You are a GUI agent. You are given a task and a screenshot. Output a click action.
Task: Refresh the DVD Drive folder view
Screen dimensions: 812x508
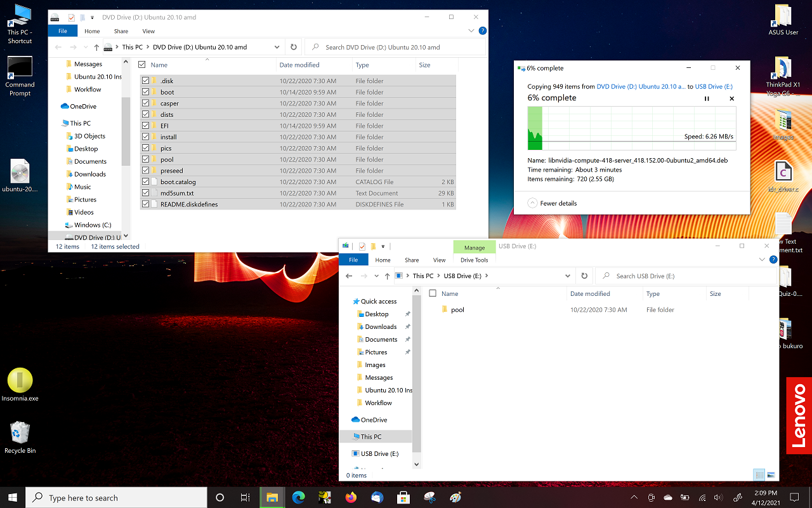point(293,47)
